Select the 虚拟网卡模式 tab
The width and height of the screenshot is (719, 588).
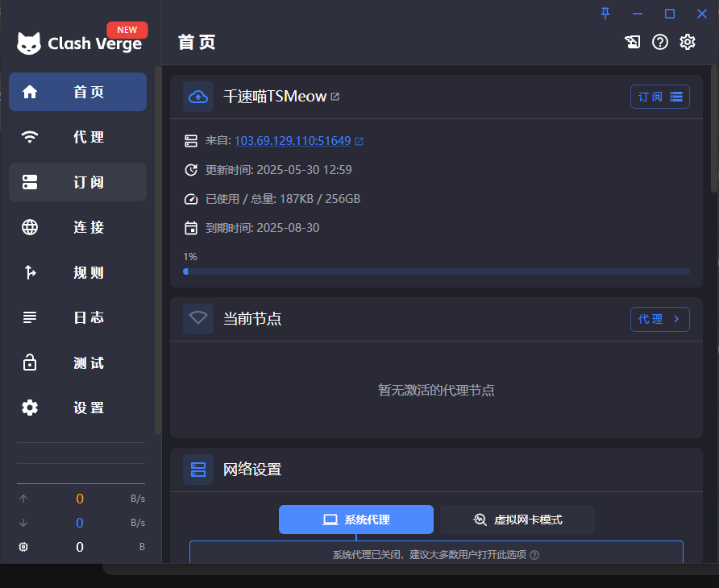[x=517, y=520]
